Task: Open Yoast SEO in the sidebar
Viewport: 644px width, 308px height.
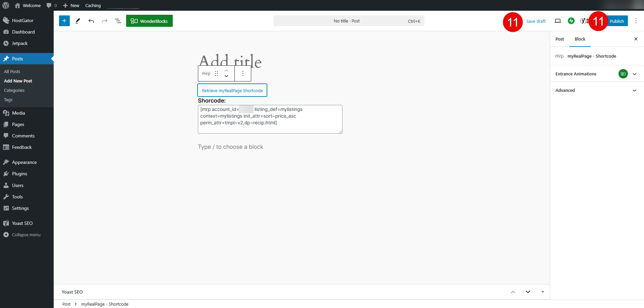Action: 27,223
